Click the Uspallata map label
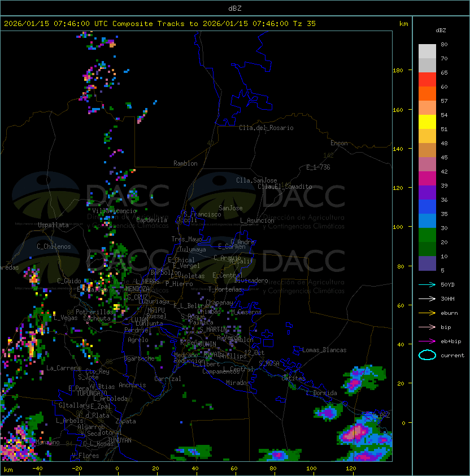The height and width of the screenshot is (476, 470). click(53, 225)
